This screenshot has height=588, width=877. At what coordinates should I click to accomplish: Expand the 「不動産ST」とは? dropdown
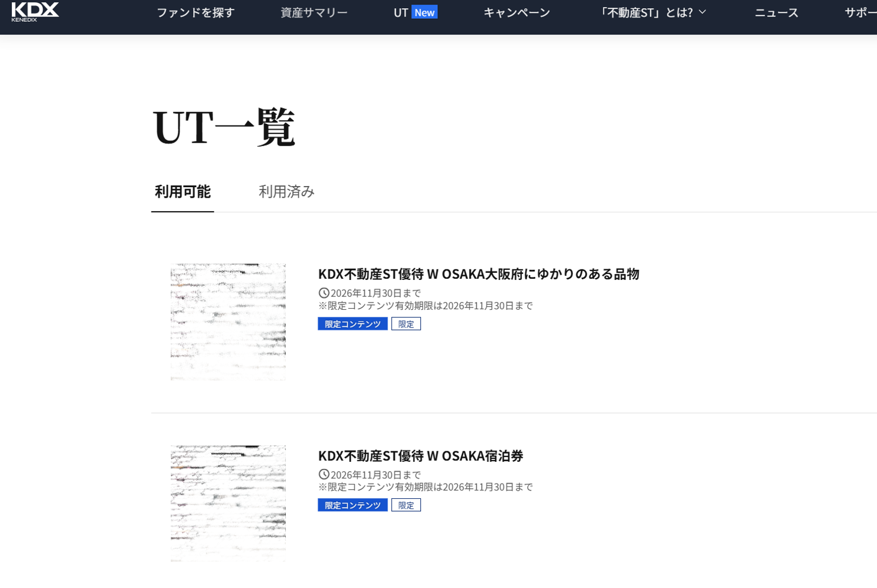652,12
